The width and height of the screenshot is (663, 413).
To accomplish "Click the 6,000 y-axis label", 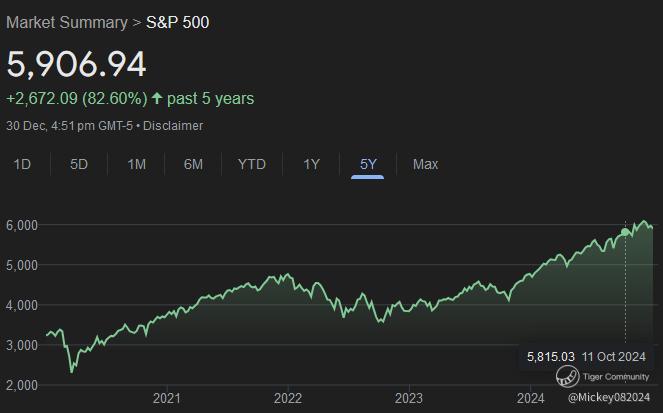I will (21, 224).
